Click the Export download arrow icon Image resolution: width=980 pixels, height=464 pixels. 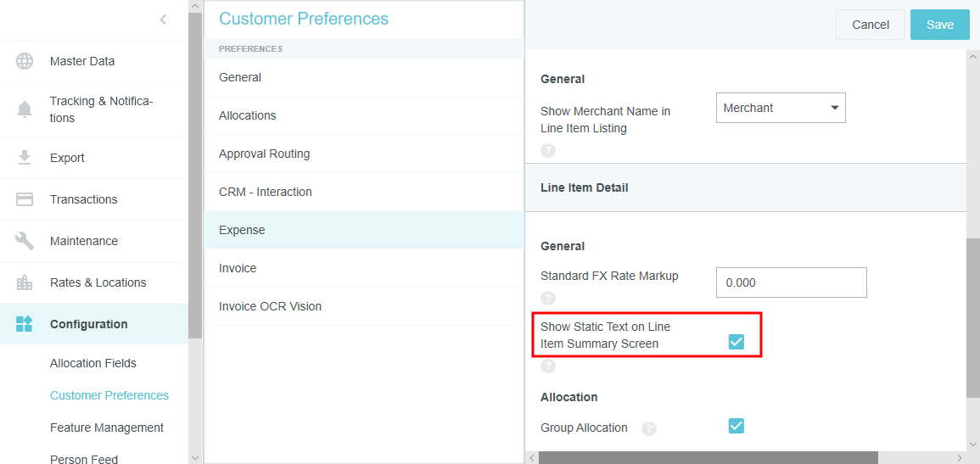[x=25, y=158]
